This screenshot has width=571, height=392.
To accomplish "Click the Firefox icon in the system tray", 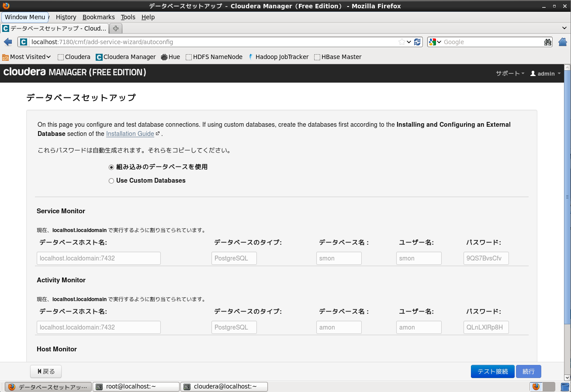I will pos(536,387).
